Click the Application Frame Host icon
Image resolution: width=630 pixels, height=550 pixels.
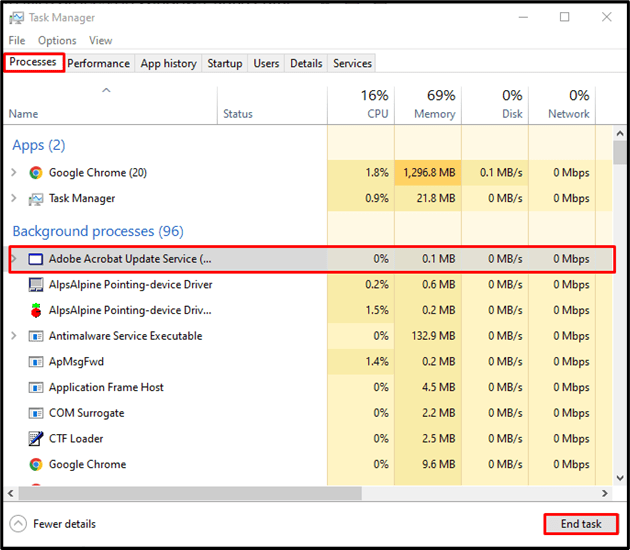point(36,387)
